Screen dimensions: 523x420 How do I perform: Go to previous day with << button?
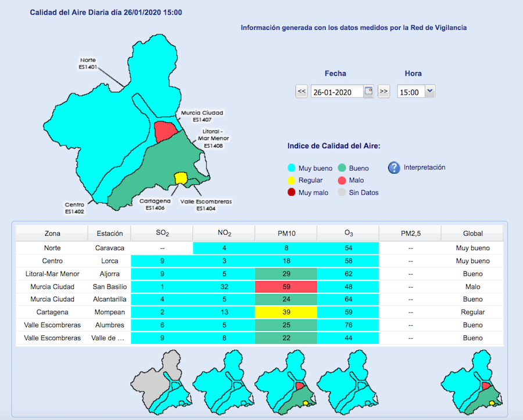click(302, 92)
